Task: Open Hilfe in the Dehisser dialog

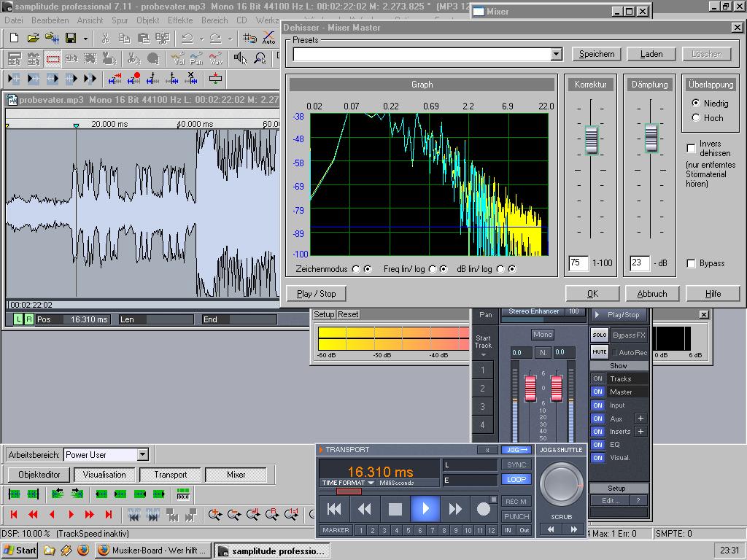Action: 713,294
